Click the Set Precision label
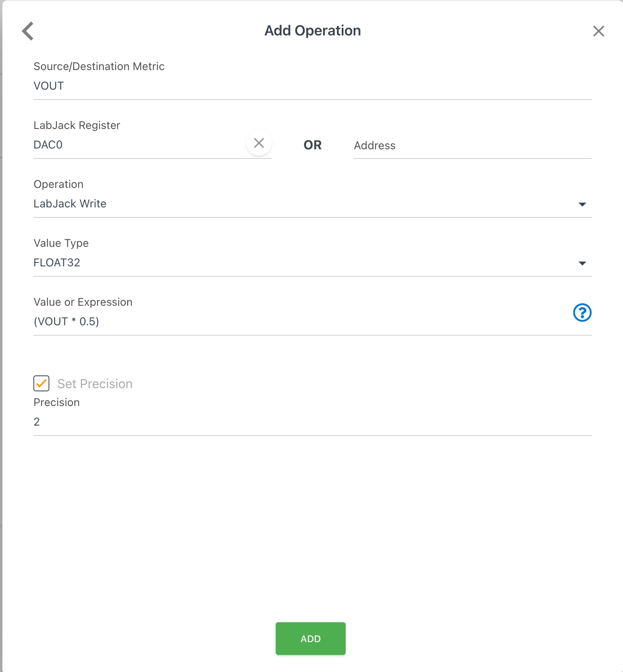 pos(95,384)
